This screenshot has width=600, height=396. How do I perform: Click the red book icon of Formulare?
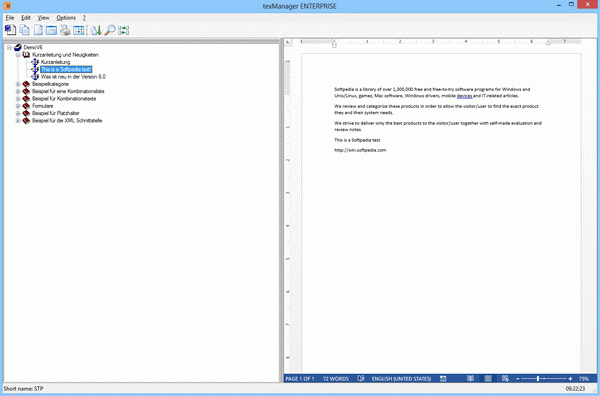[26, 106]
